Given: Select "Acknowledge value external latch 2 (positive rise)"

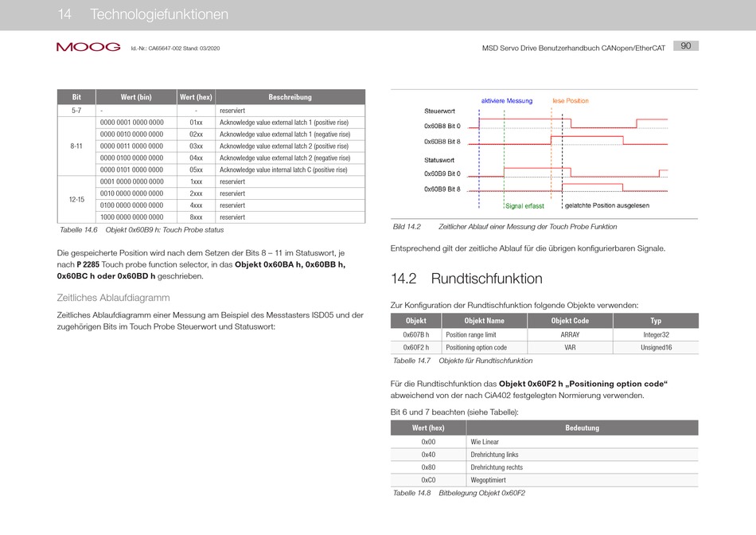Looking at the screenshot, I should click(x=284, y=146).
